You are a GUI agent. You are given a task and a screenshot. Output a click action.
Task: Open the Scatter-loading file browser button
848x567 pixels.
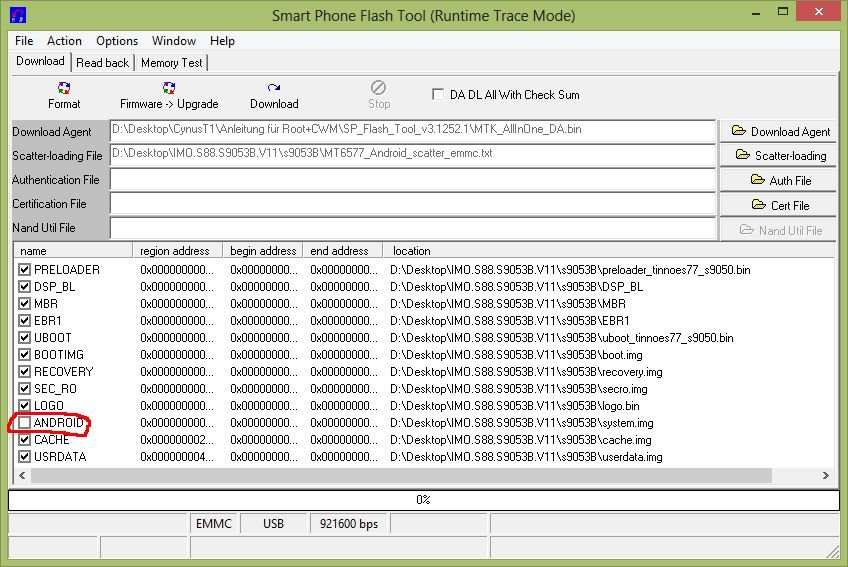pos(778,156)
